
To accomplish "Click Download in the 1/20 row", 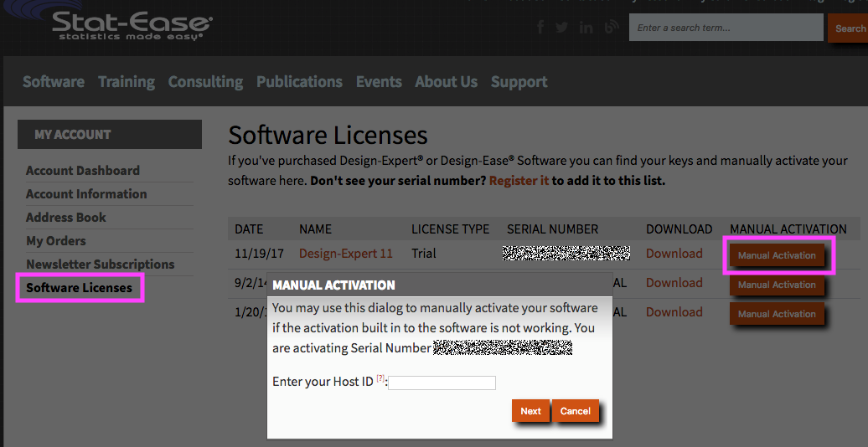I will [x=674, y=312].
